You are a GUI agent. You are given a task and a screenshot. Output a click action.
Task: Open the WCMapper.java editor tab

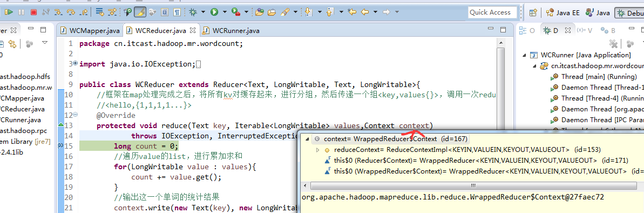pos(90,30)
